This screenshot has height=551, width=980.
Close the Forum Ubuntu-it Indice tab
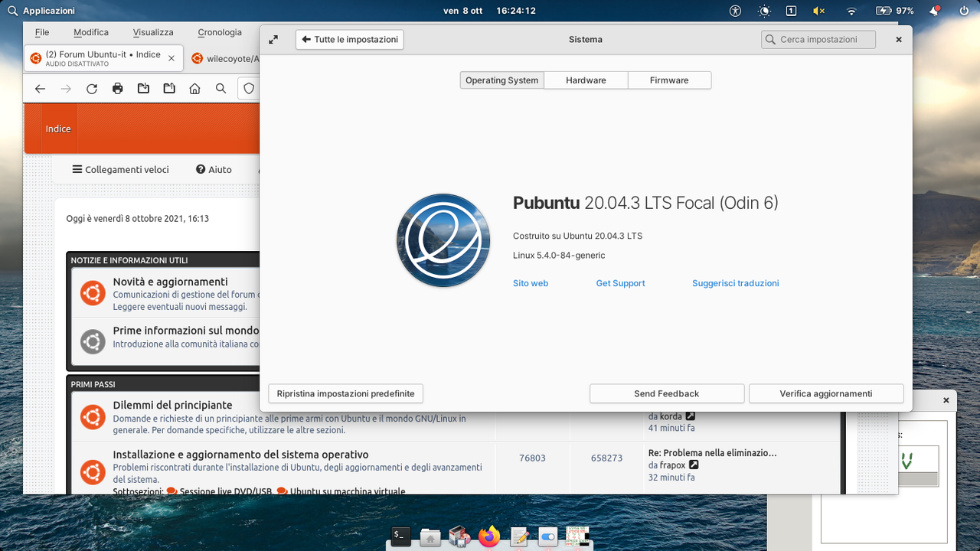coord(171,58)
